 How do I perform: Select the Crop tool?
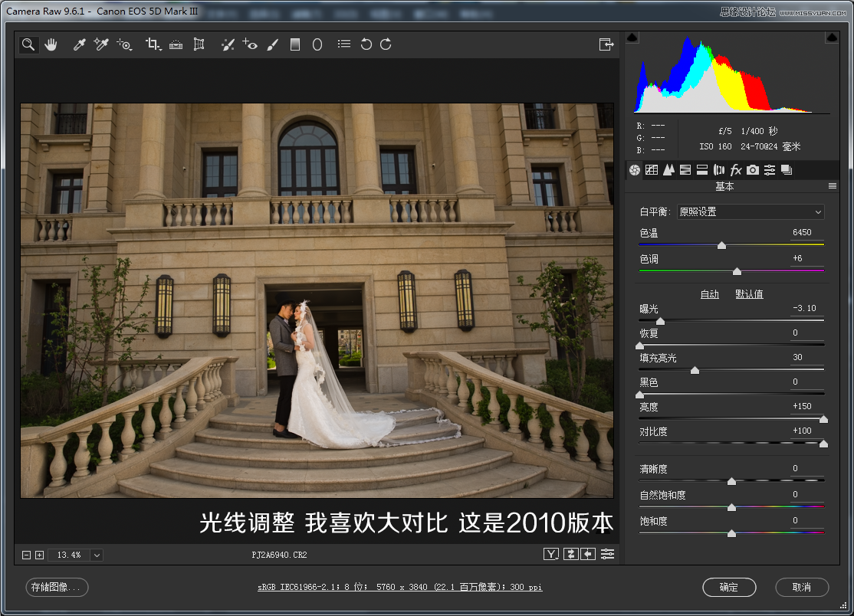(x=151, y=44)
